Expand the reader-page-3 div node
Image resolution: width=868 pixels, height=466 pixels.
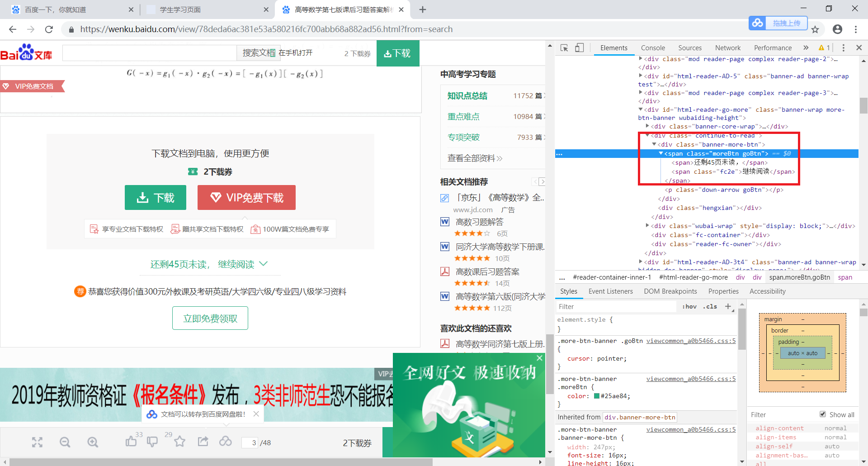641,93
